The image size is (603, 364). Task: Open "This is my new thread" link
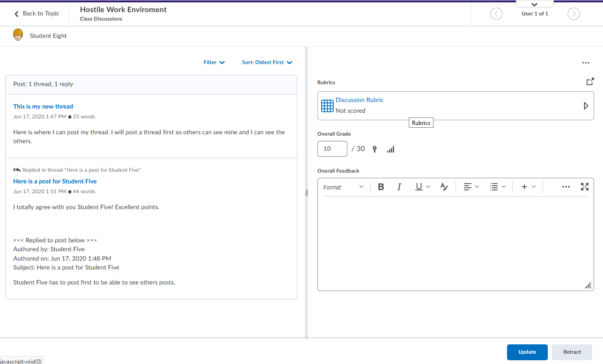click(x=43, y=107)
